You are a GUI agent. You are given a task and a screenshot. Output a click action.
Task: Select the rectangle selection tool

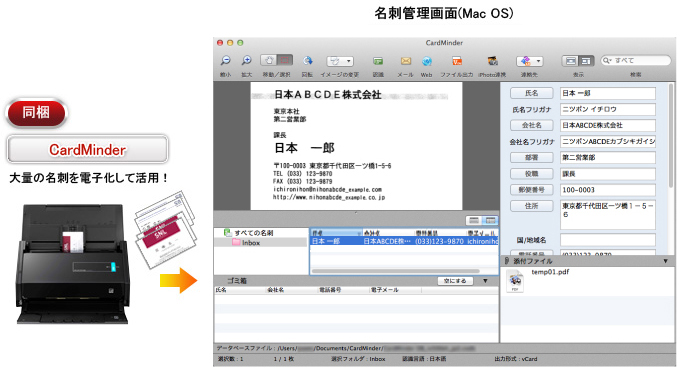click(x=285, y=60)
